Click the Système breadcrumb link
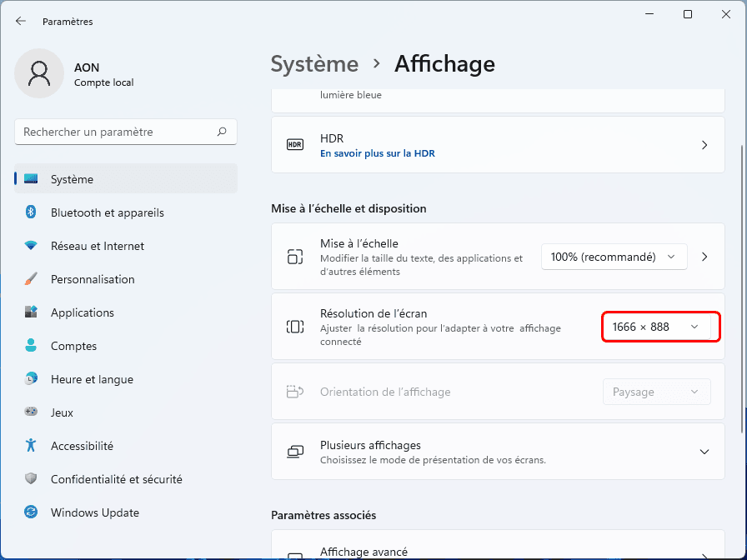This screenshot has width=747, height=560. tap(314, 64)
